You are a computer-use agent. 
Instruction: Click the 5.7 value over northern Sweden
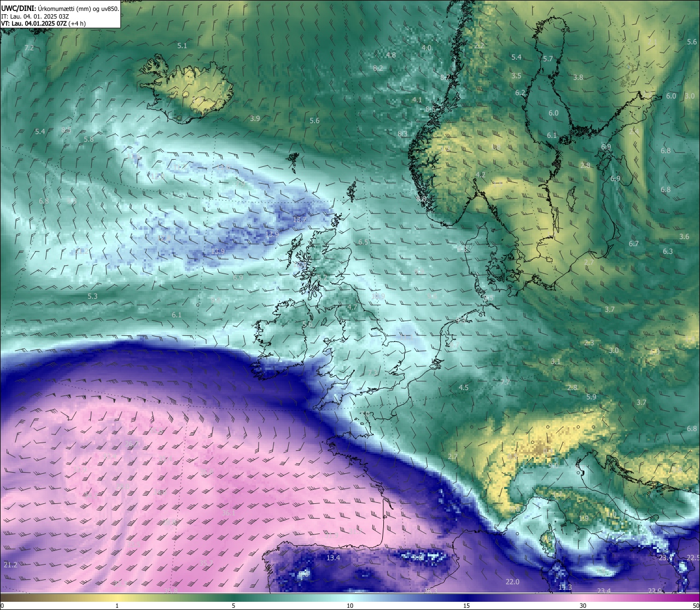click(x=548, y=59)
